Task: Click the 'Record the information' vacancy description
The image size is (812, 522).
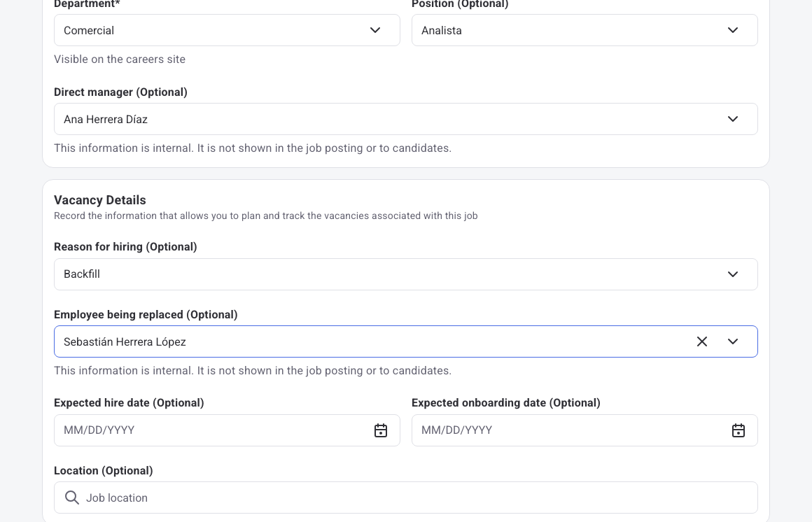Action: pyautogui.click(x=266, y=216)
